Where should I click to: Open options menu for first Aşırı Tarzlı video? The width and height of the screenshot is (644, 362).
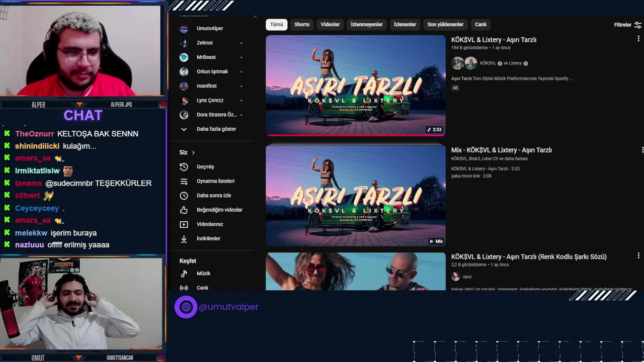pos(638,39)
